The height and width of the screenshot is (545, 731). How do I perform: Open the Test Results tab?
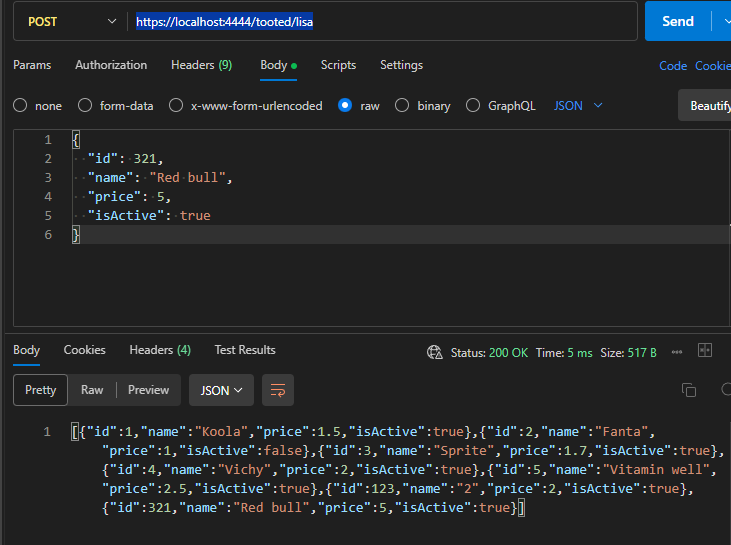coord(245,350)
